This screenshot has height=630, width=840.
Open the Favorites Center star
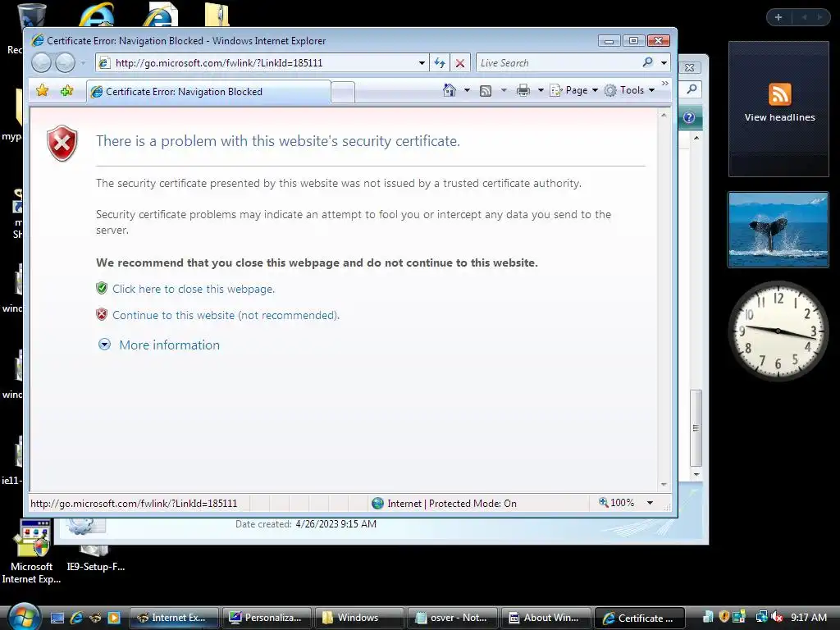[42, 90]
